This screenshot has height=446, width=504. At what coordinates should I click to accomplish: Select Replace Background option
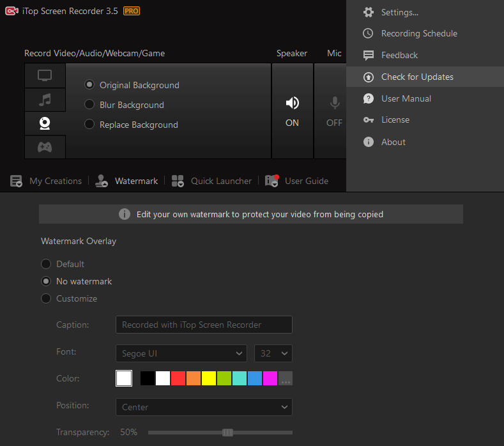(x=131, y=125)
